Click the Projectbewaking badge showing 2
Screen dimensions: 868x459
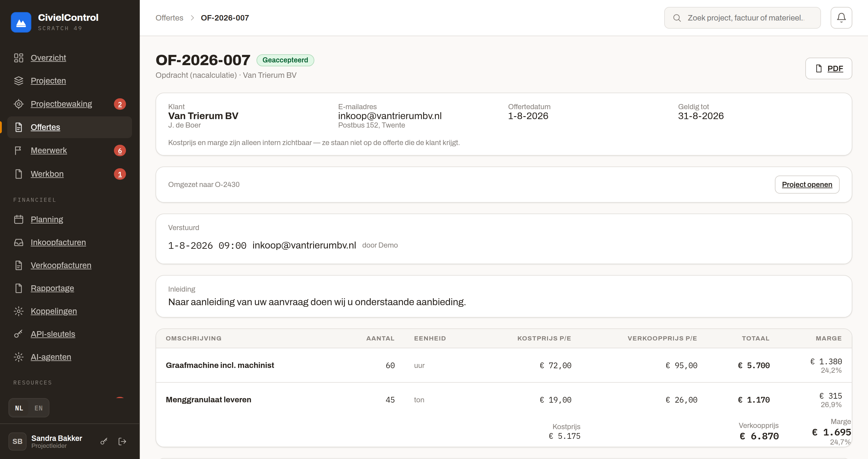point(120,104)
